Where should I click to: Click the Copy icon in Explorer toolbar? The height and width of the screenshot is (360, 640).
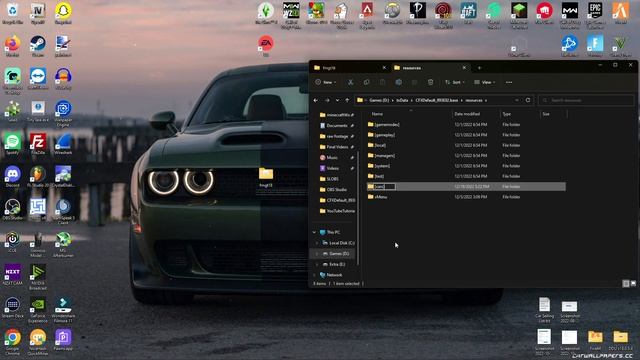pyautogui.click(x=367, y=82)
